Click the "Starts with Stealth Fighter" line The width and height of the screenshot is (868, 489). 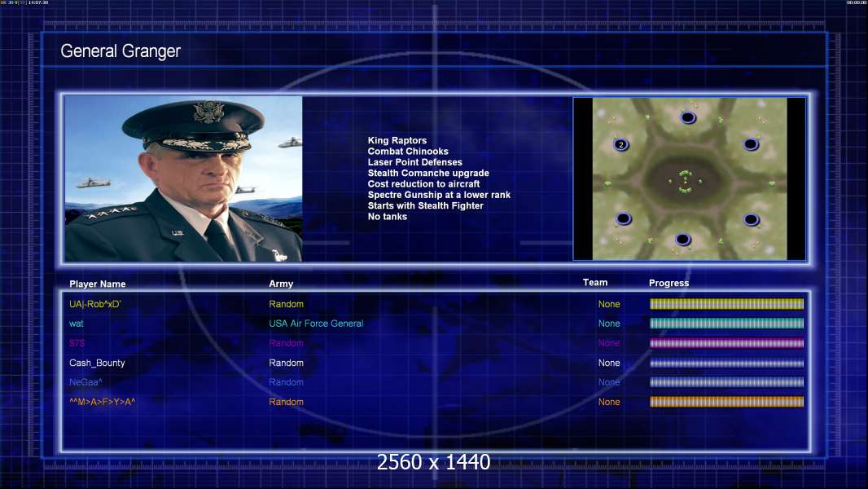(x=425, y=205)
